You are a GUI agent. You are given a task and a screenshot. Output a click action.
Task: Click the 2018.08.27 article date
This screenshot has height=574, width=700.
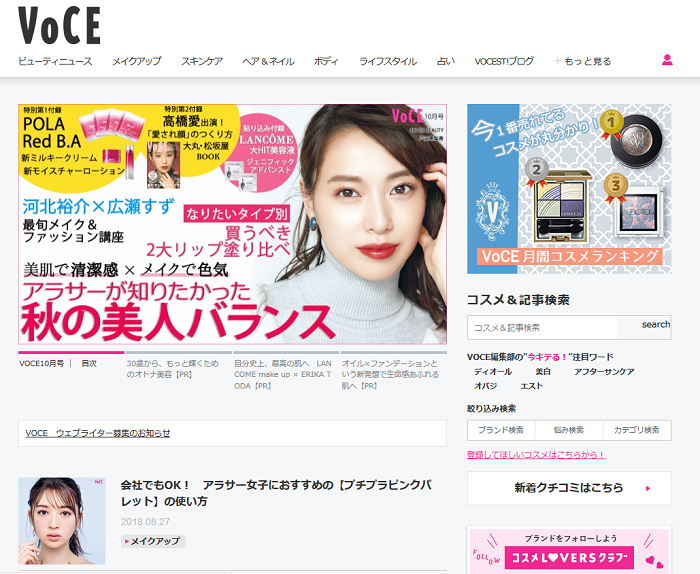pyautogui.click(x=146, y=521)
